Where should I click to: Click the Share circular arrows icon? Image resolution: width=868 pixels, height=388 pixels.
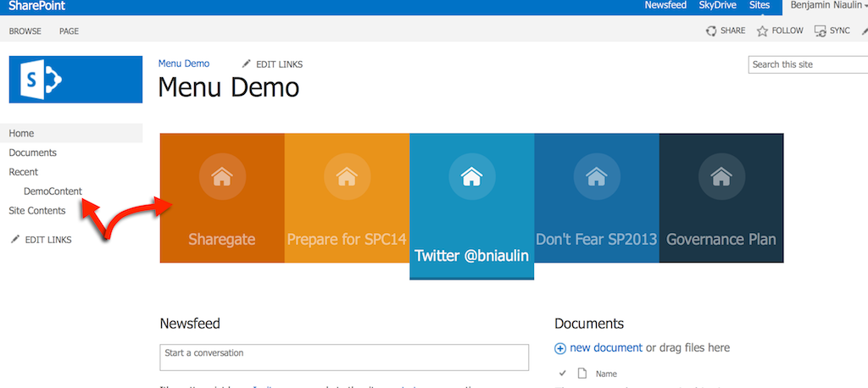coord(711,31)
